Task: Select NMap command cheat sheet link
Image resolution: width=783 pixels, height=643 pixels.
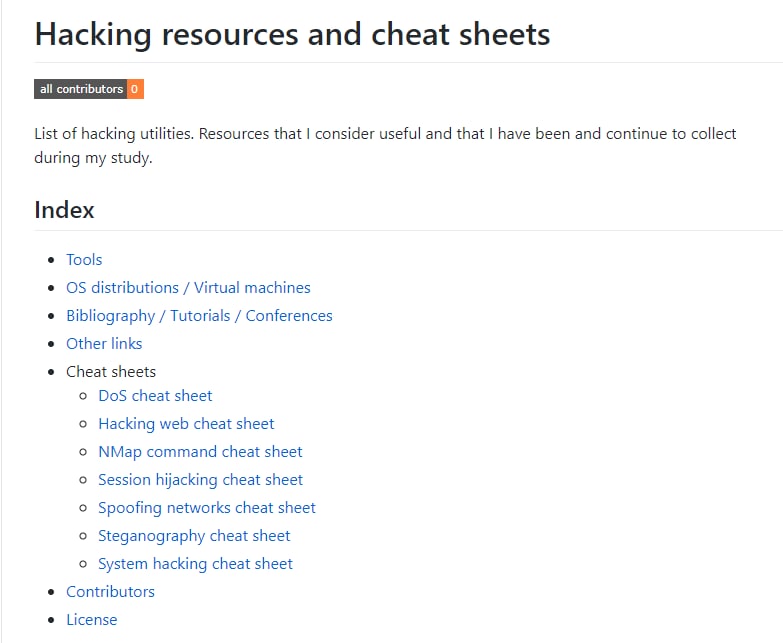Action: coord(200,451)
